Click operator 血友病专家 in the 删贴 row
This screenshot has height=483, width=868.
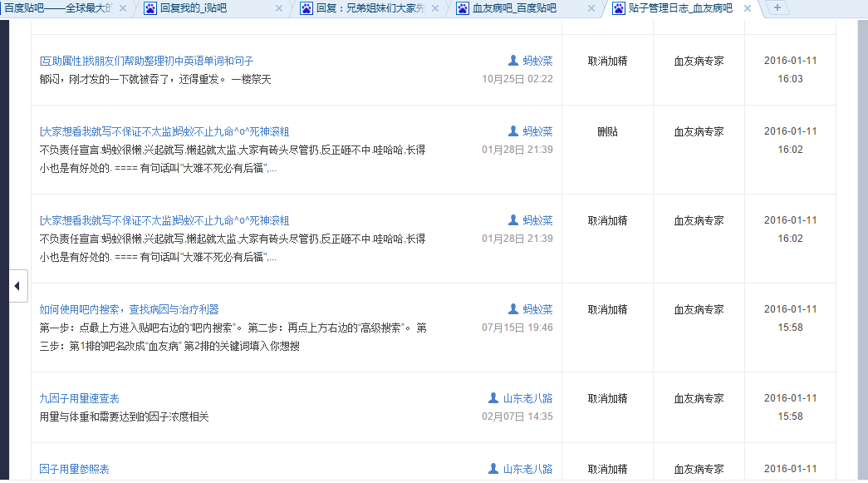coord(699,132)
